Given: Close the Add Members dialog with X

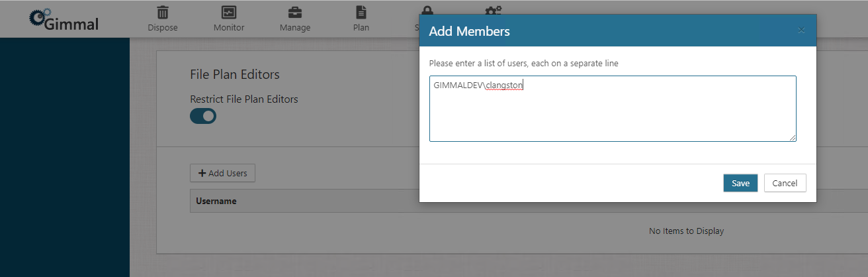Looking at the screenshot, I should (801, 30).
